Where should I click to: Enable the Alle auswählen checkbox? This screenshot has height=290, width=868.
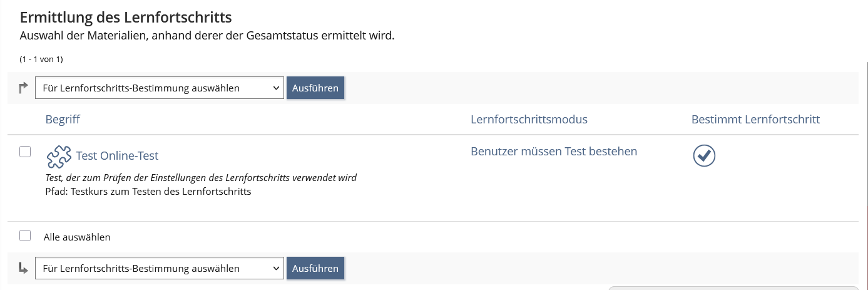tap(25, 236)
